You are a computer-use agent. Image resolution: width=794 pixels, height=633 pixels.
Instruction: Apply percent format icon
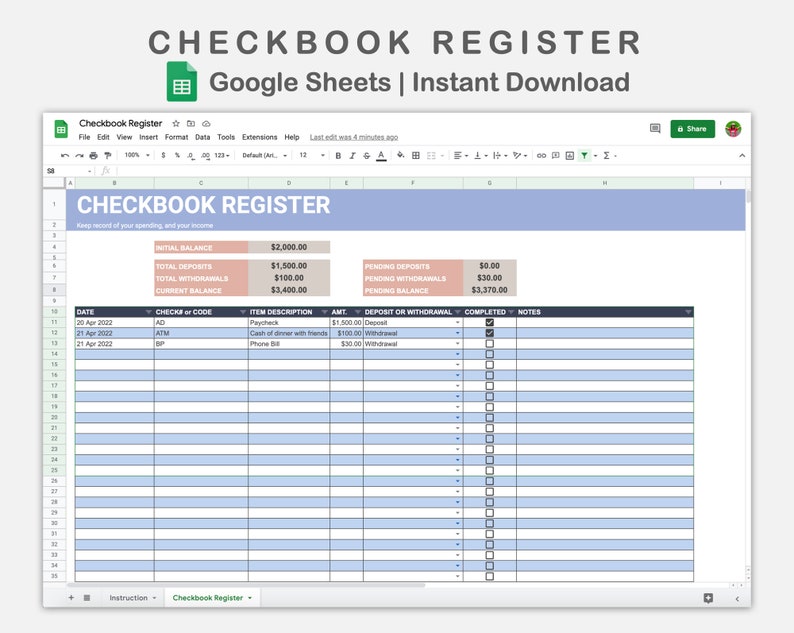177,155
